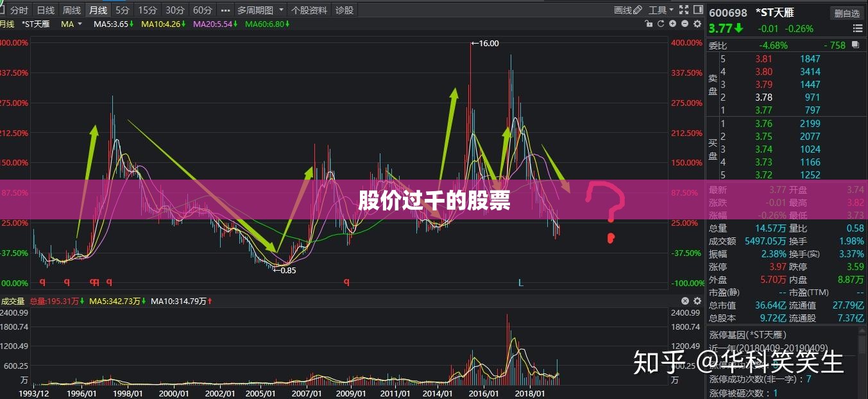Screen dimensions: 868x399
Task: Click 删自选 to remove from watchlist
Action: (x=847, y=13)
